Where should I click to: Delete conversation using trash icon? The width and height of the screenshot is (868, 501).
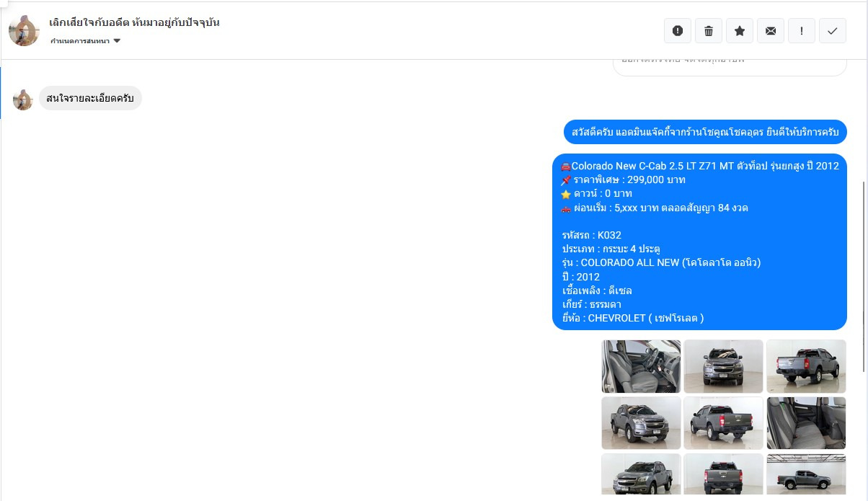pyautogui.click(x=709, y=31)
